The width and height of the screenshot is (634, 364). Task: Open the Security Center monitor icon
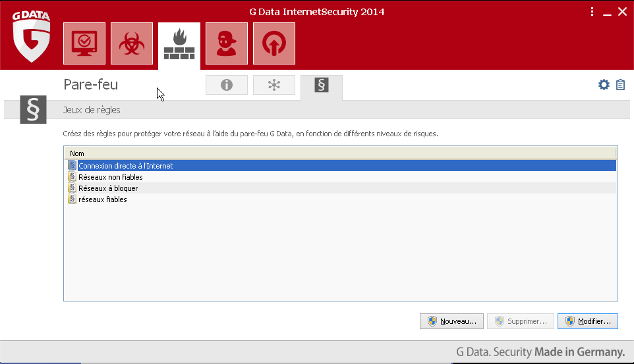[84, 43]
